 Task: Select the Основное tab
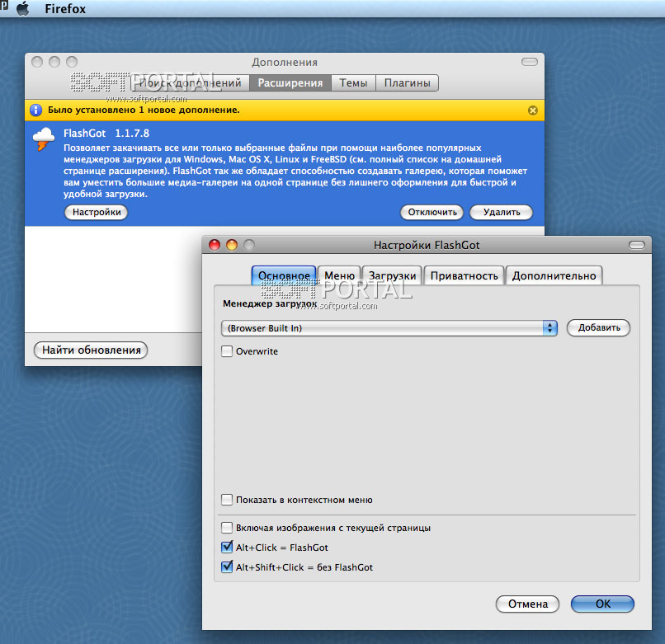284,275
